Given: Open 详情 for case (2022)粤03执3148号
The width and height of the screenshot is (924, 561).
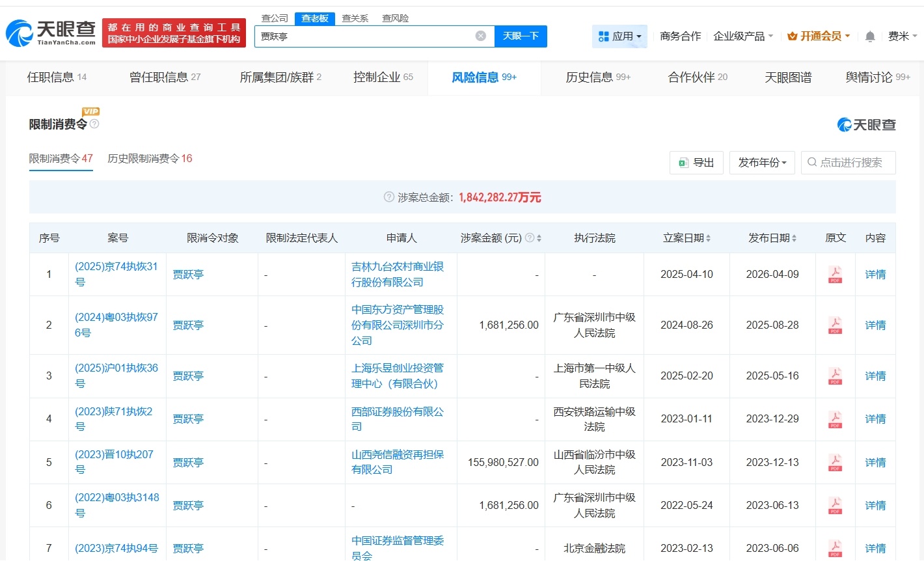Looking at the screenshot, I should point(875,505).
